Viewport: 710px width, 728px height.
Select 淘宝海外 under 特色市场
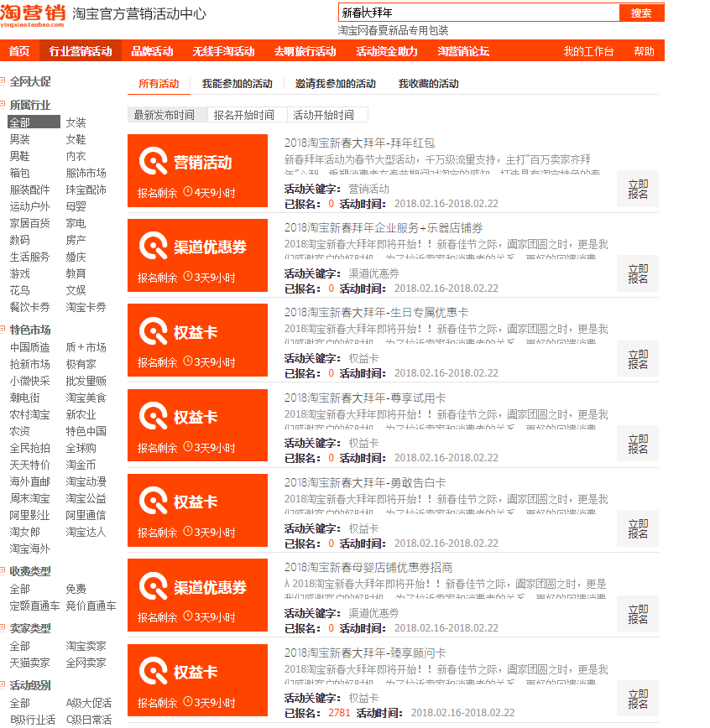29,549
